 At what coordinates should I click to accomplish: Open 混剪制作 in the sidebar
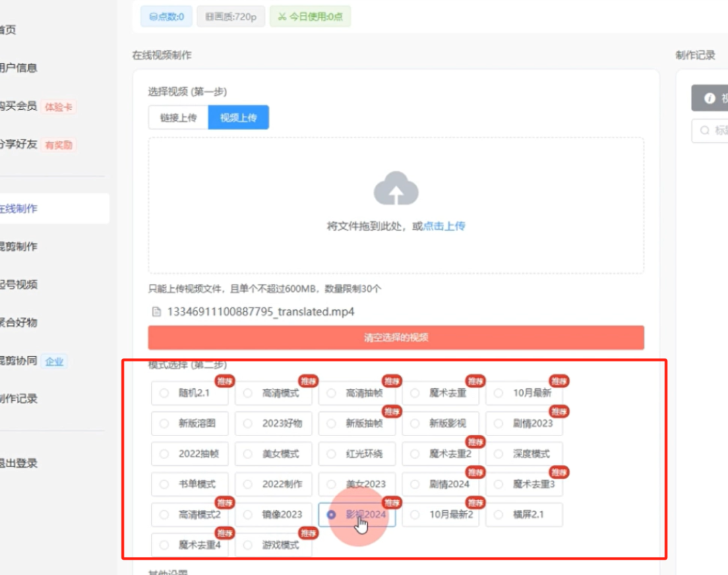click(19, 247)
